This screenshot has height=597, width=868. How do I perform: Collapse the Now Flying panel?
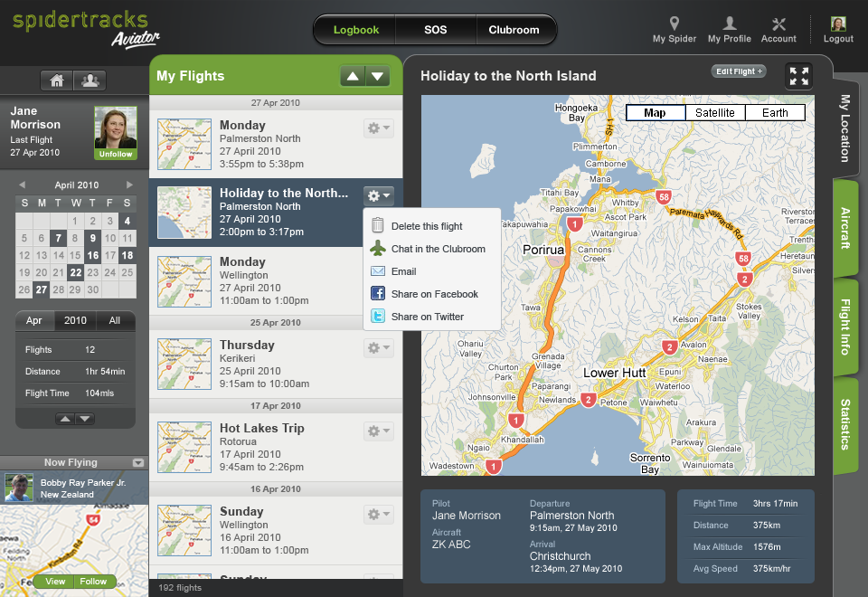pos(137,462)
